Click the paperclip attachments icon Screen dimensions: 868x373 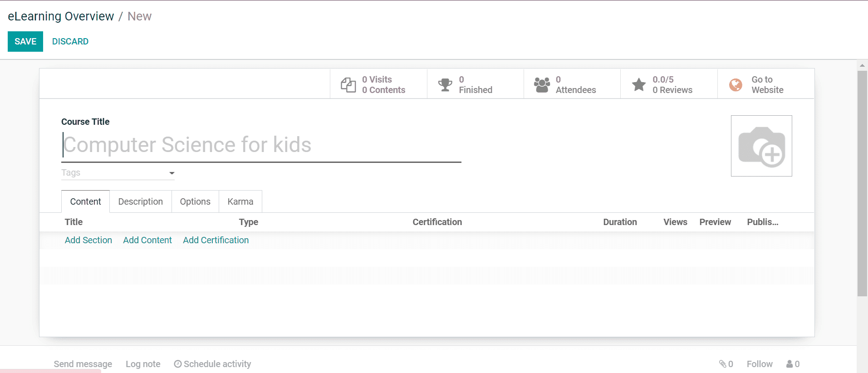pos(723,364)
